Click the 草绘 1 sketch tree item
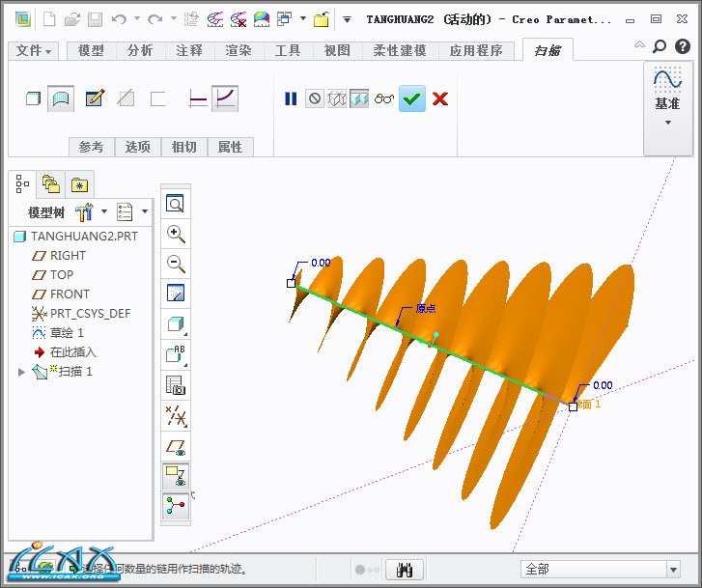Screen dimensions: 702x588 point(67,333)
